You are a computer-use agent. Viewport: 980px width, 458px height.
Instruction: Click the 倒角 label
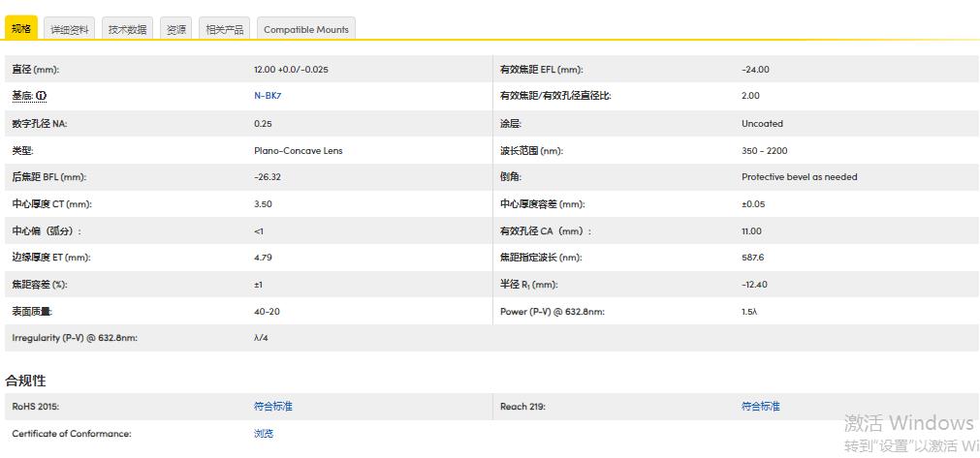[x=511, y=177]
